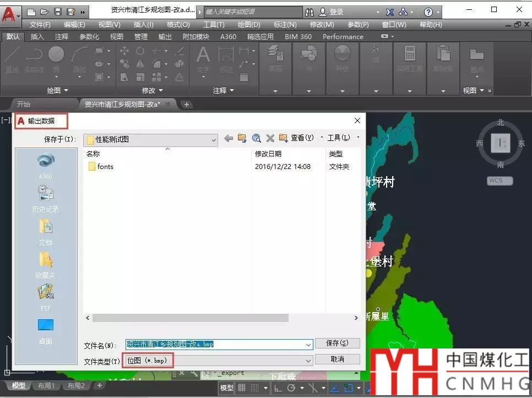
Task: Click the back arrow in save dialog
Action: tap(229, 138)
